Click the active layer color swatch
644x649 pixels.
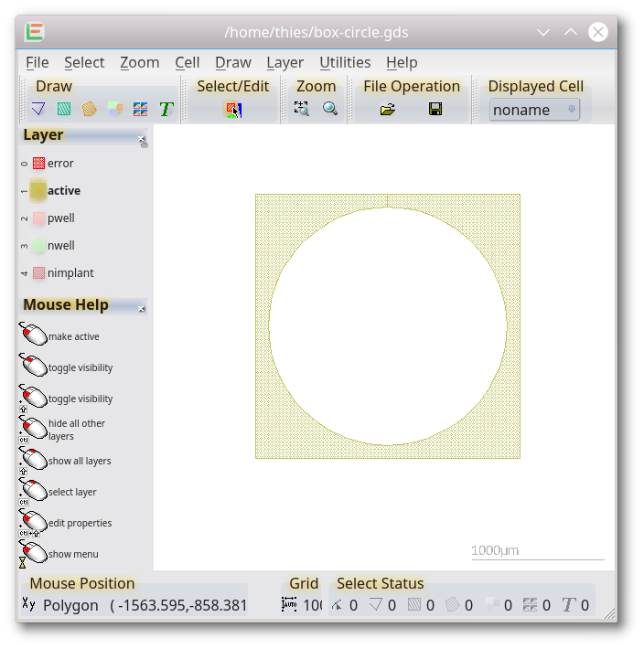pyautogui.click(x=38, y=191)
